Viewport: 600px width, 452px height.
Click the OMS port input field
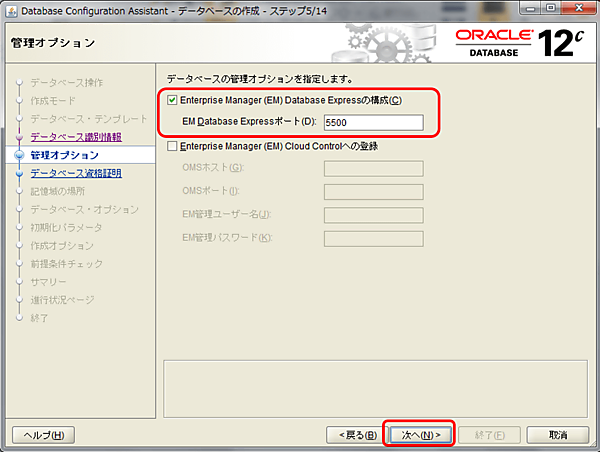tap(373, 192)
